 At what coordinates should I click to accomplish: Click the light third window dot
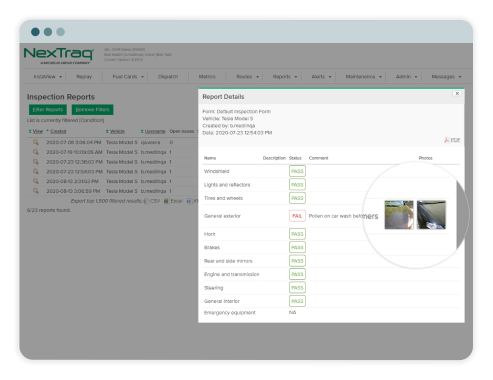61,32
